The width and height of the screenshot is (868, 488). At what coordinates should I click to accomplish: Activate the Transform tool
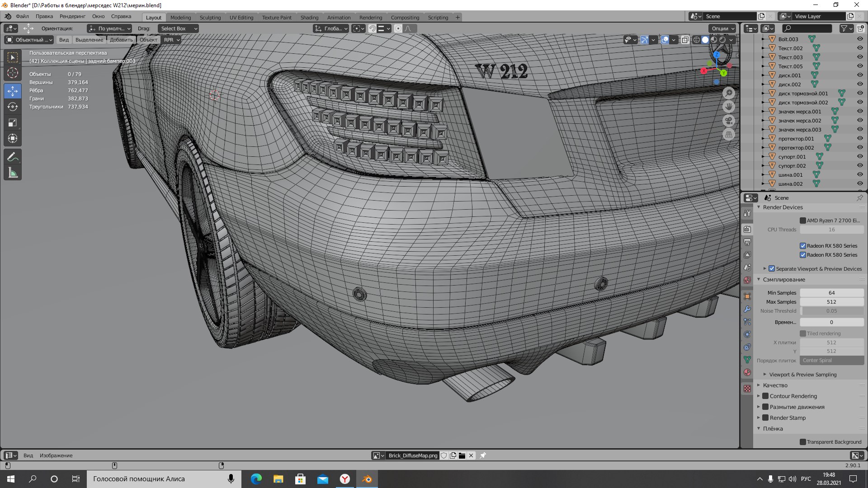13,138
